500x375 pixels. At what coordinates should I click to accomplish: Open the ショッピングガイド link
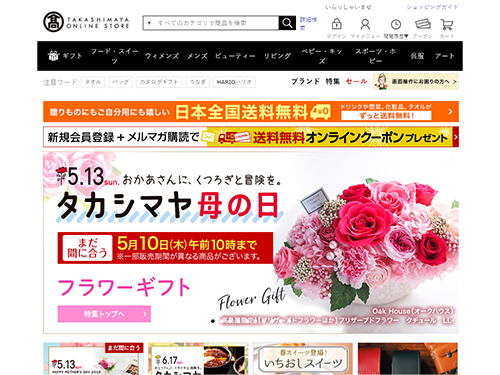pyautogui.click(x=432, y=7)
